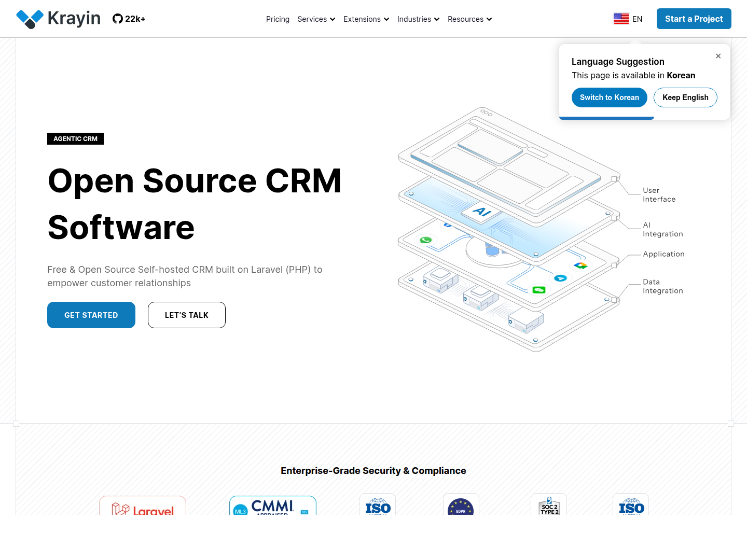Click the Krayin logo
This screenshot has height=560, width=747.
58,19
